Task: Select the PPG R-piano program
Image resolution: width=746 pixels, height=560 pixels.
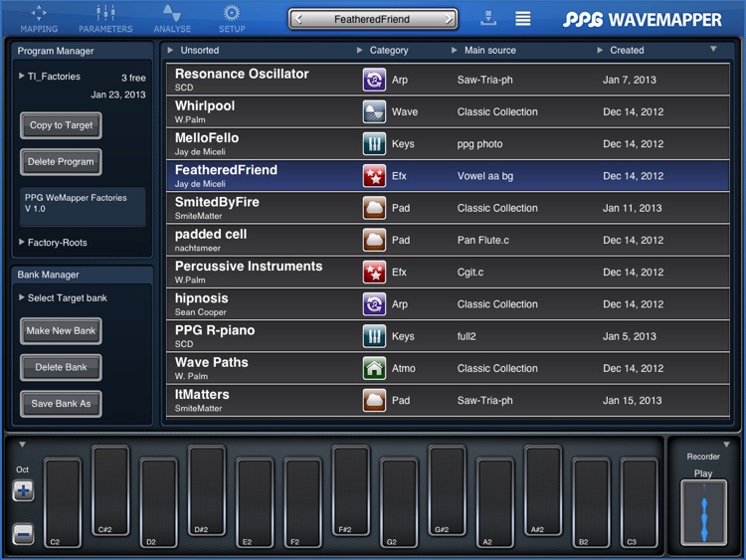Action: point(448,336)
